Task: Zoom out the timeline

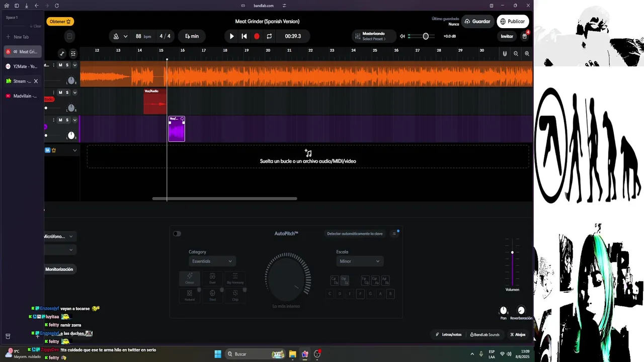Action: point(516,53)
